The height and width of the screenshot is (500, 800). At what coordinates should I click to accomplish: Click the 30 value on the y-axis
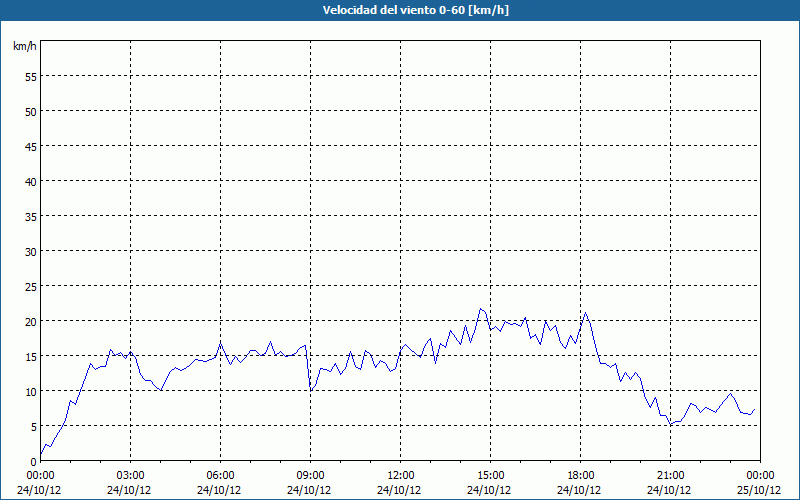[x=31, y=252]
